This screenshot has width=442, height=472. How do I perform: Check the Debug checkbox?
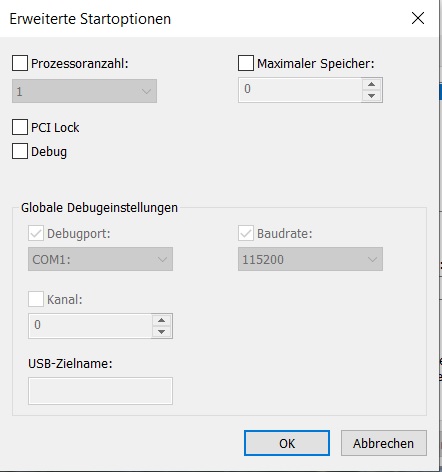coord(20,151)
